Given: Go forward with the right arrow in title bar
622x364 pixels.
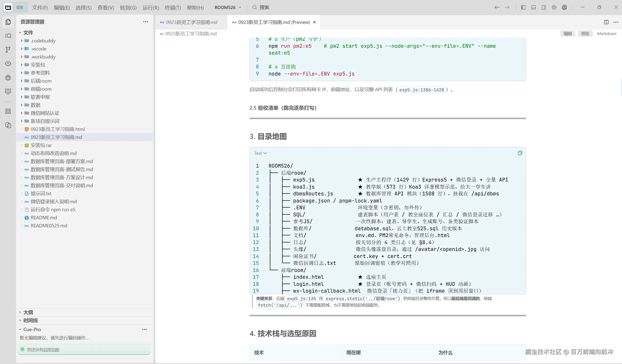Looking at the screenshot, I should tap(507, 7).
